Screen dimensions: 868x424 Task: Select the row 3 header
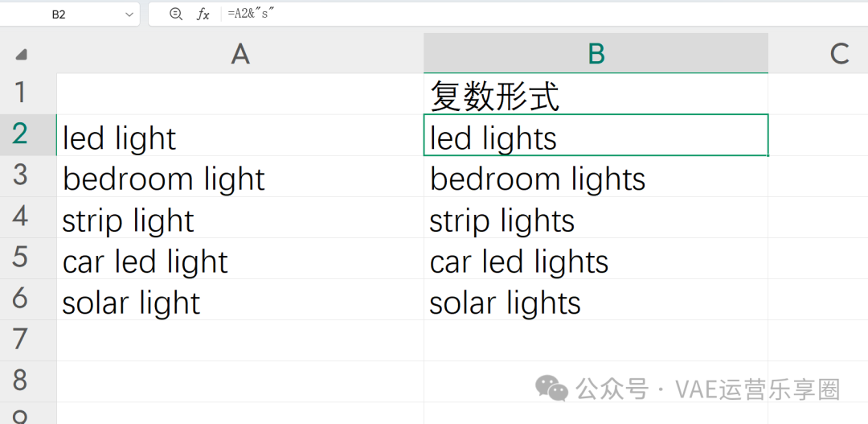pos(21,175)
